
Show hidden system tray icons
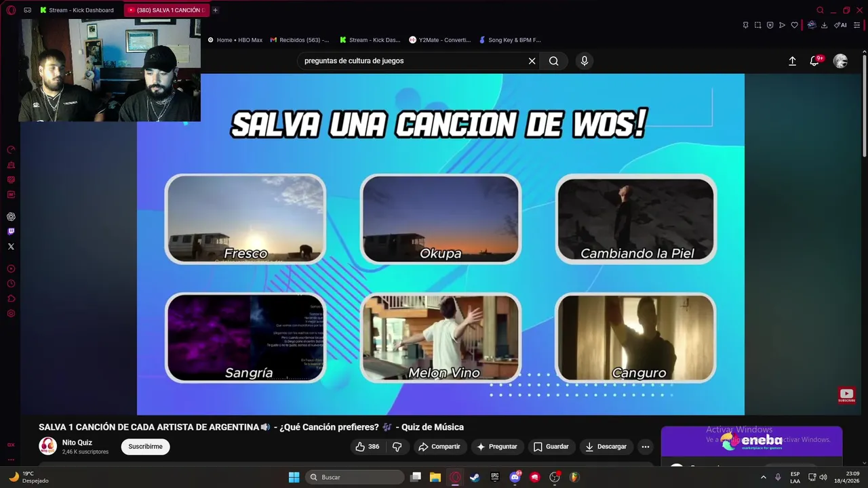pos(764,477)
